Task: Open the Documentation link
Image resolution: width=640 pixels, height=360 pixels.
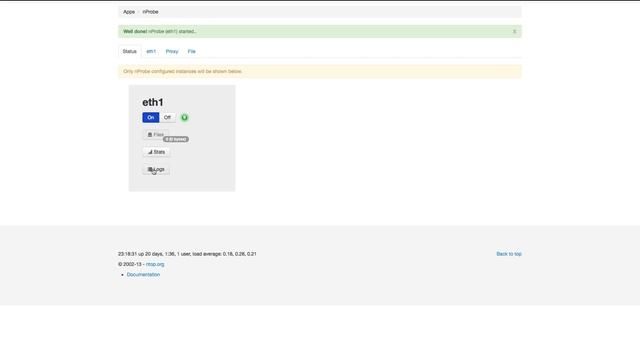Action: pos(143,275)
